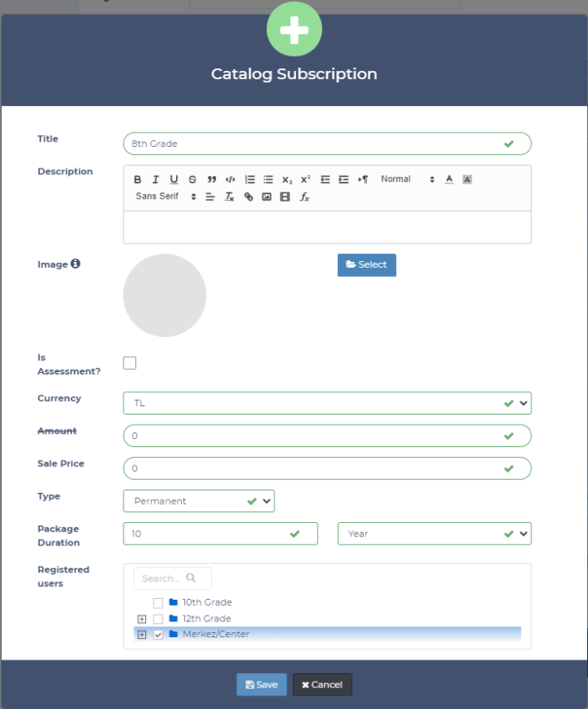This screenshot has width=588, height=709.
Task: Open the Year duration unit dropdown
Action: [x=434, y=534]
